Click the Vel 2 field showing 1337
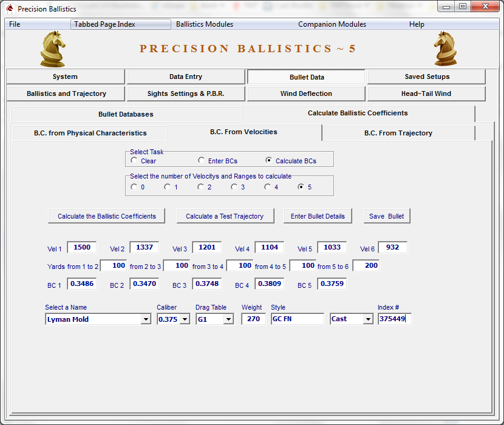 [145, 247]
